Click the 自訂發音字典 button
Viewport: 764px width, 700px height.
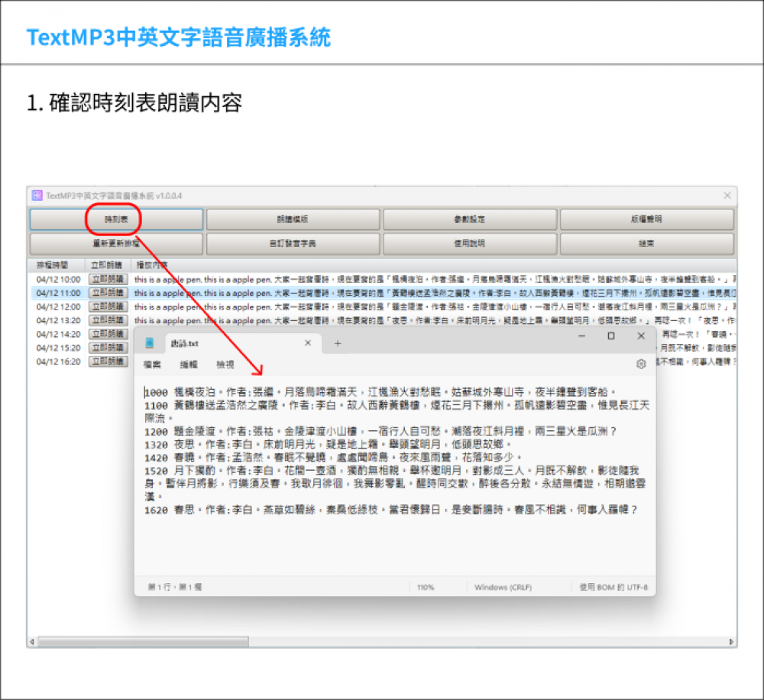coord(293,244)
